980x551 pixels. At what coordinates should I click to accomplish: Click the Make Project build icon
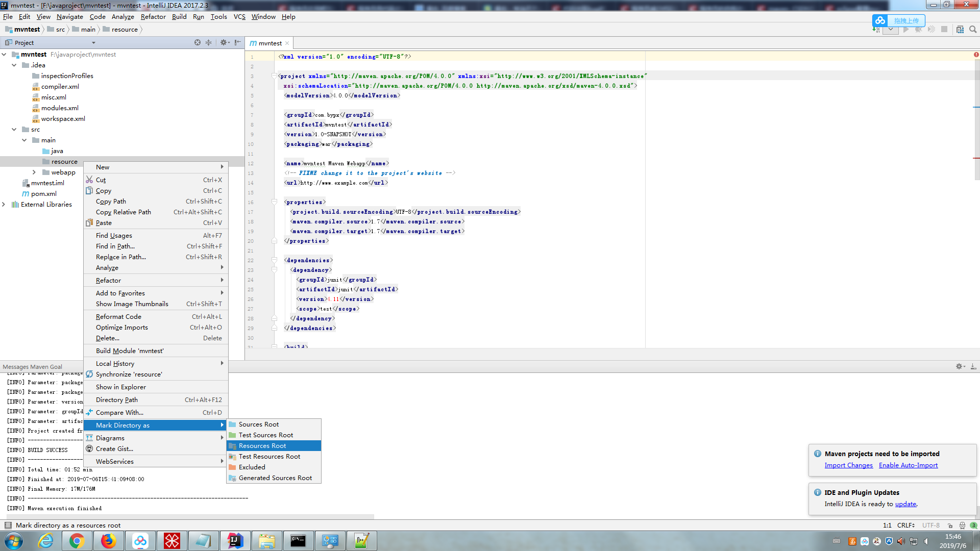(x=876, y=30)
